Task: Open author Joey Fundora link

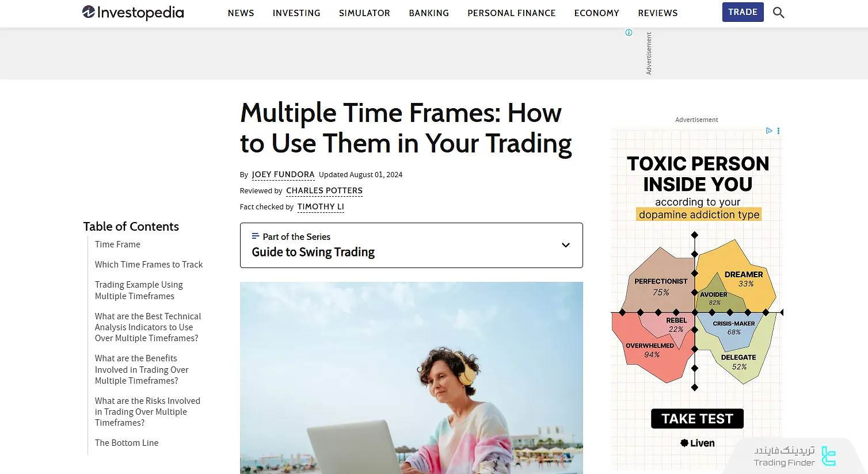Action: (283, 174)
